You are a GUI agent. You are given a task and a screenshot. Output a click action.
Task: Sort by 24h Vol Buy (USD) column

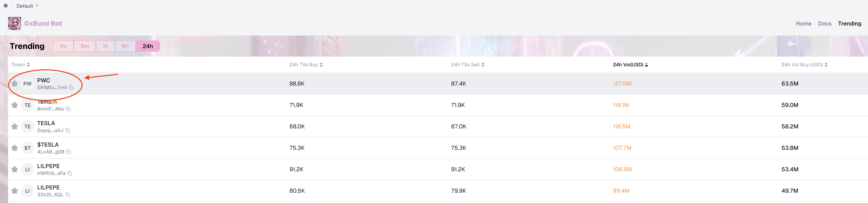coord(804,65)
